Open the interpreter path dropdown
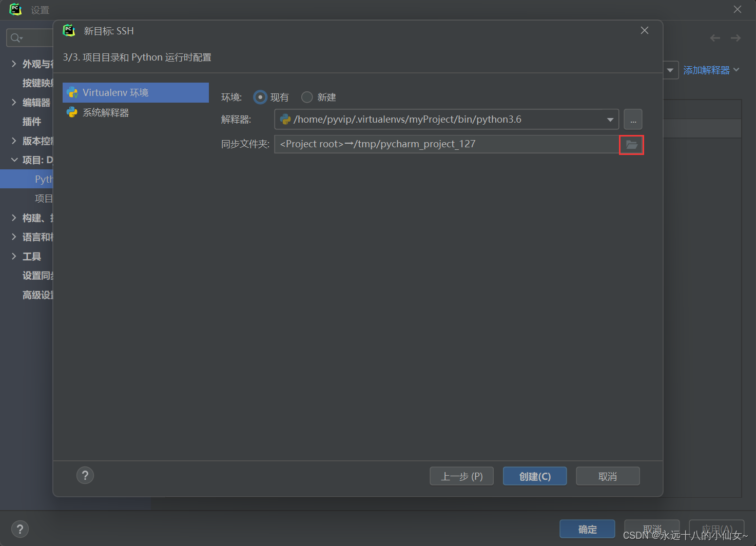This screenshot has width=756, height=546. (x=610, y=120)
